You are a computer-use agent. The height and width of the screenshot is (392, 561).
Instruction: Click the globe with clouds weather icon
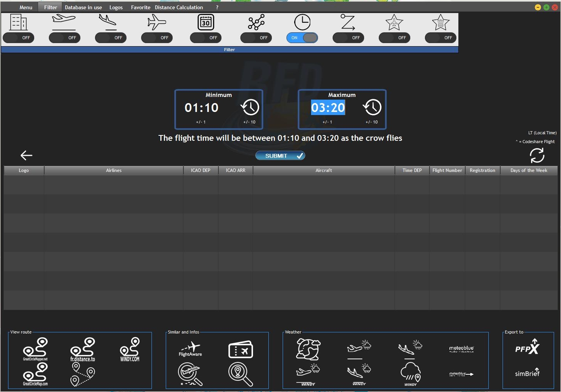(x=308, y=349)
